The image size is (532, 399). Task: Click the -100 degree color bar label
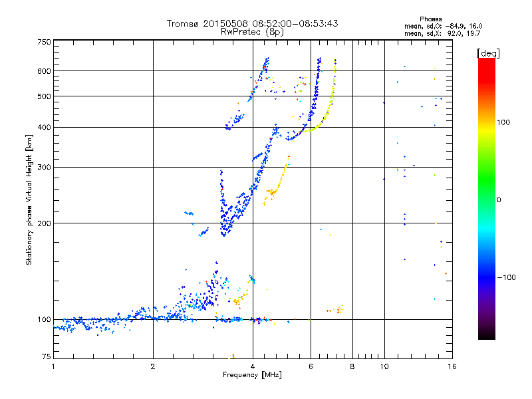(506, 277)
